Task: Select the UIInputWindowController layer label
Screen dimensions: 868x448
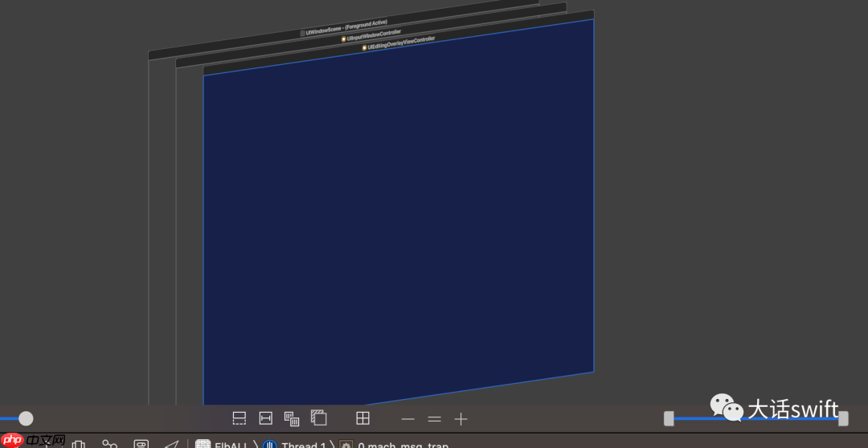Action: pos(371,35)
